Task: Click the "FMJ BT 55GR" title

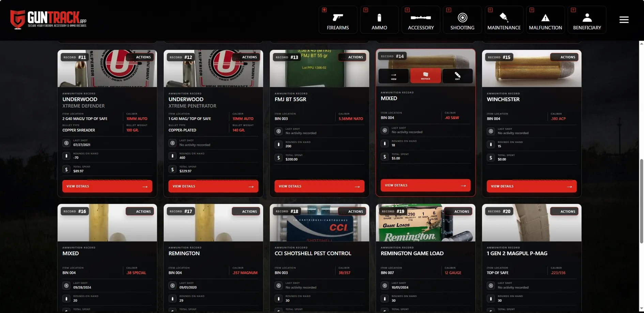Action: point(291,100)
